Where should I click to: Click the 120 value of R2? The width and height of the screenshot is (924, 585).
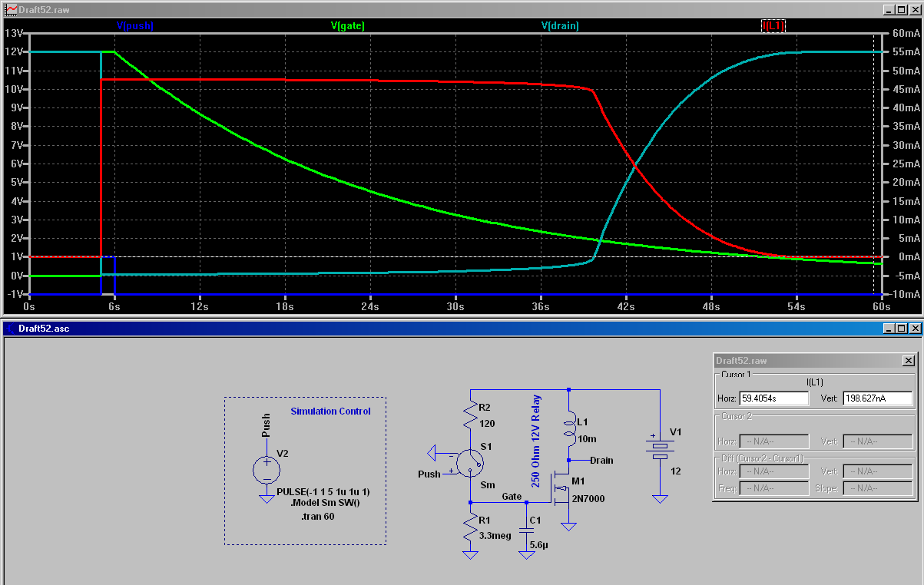coord(487,423)
